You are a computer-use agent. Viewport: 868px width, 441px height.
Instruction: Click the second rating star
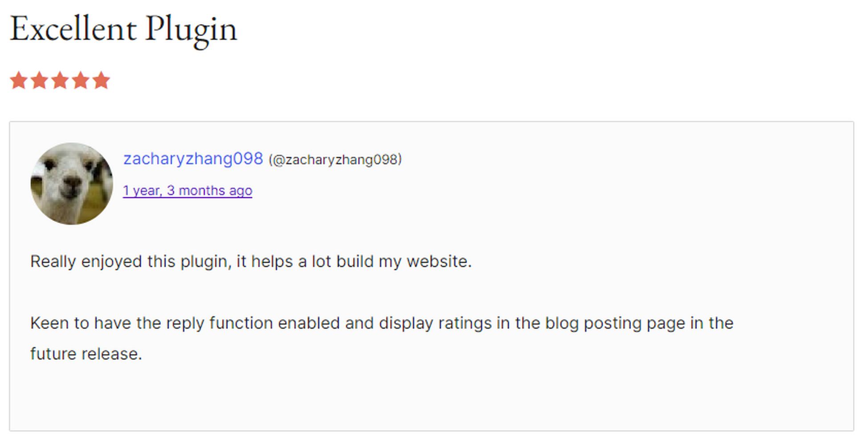click(x=39, y=81)
